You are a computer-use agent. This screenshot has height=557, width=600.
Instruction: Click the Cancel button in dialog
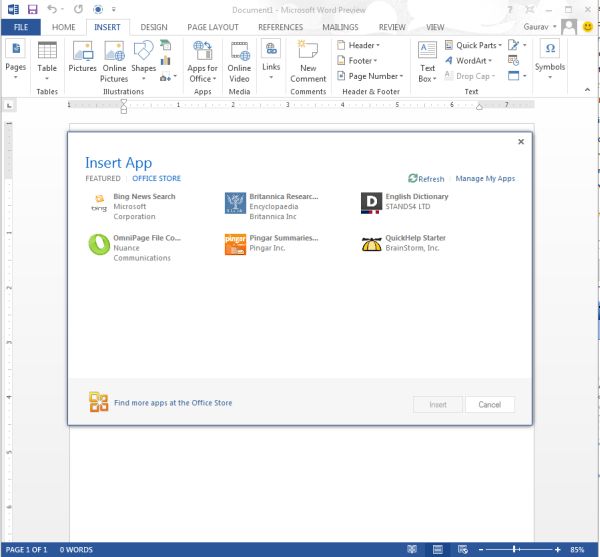click(490, 404)
